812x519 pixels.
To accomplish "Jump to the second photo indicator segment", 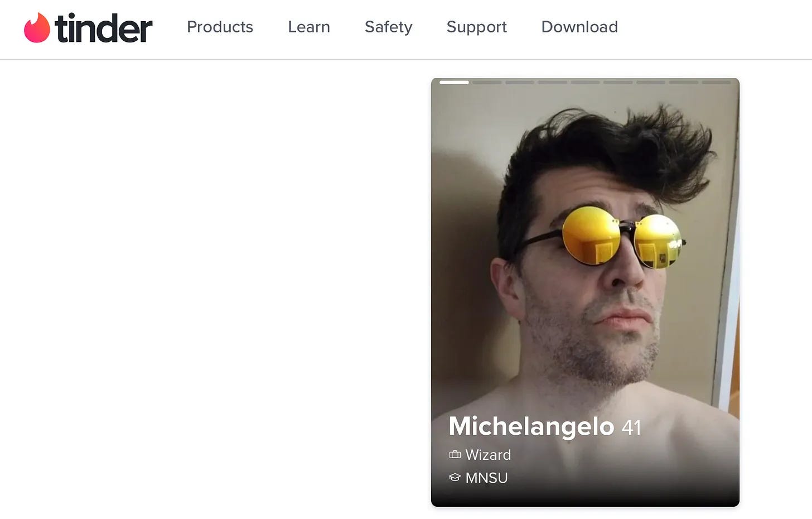I will click(x=487, y=82).
